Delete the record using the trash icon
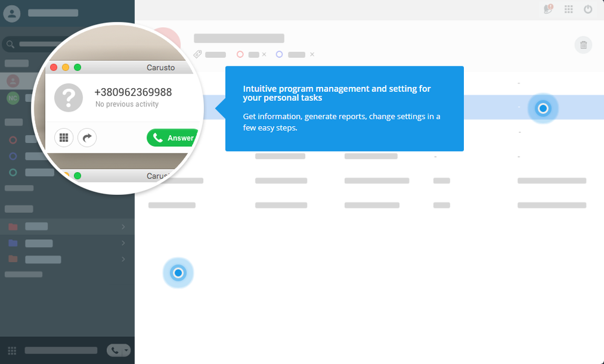 click(583, 45)
